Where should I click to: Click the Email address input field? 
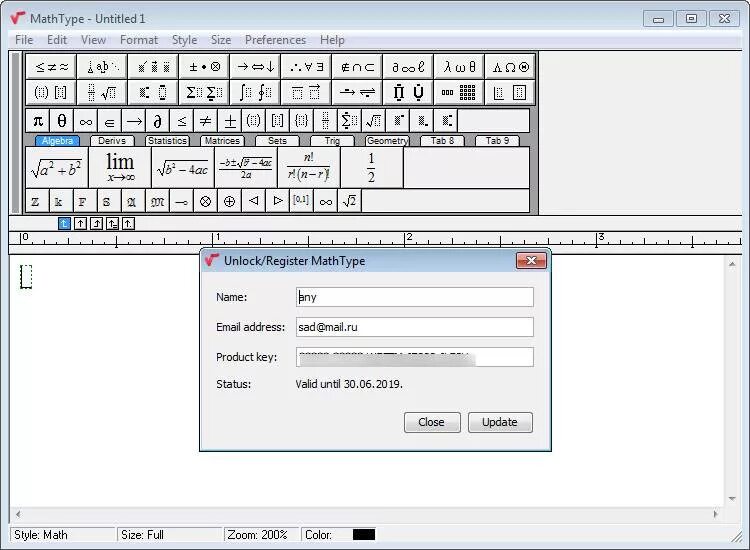(x=415, y=327)
